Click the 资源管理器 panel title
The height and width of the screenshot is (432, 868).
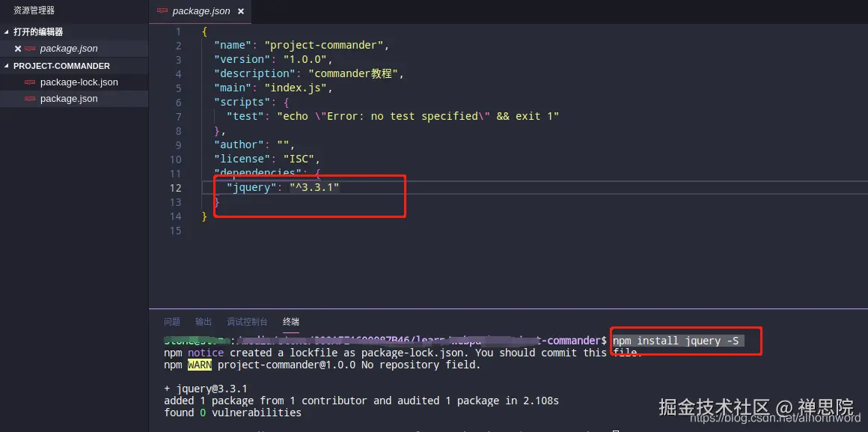[34, 10]
